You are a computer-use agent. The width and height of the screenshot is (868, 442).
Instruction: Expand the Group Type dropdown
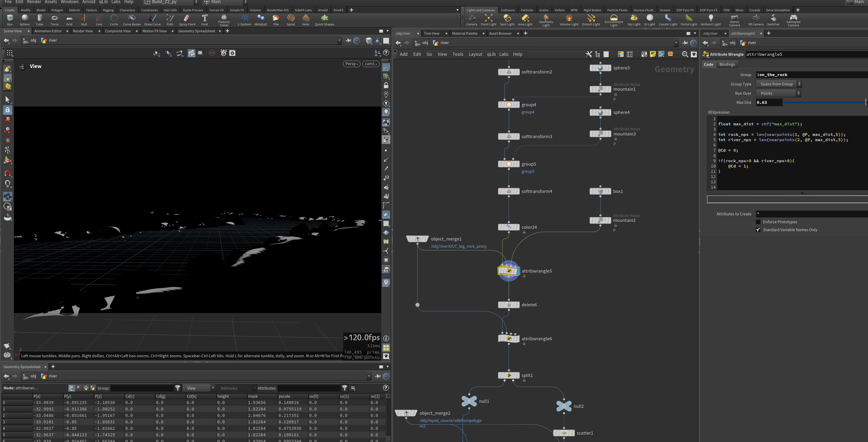click(x=778, y=84)
